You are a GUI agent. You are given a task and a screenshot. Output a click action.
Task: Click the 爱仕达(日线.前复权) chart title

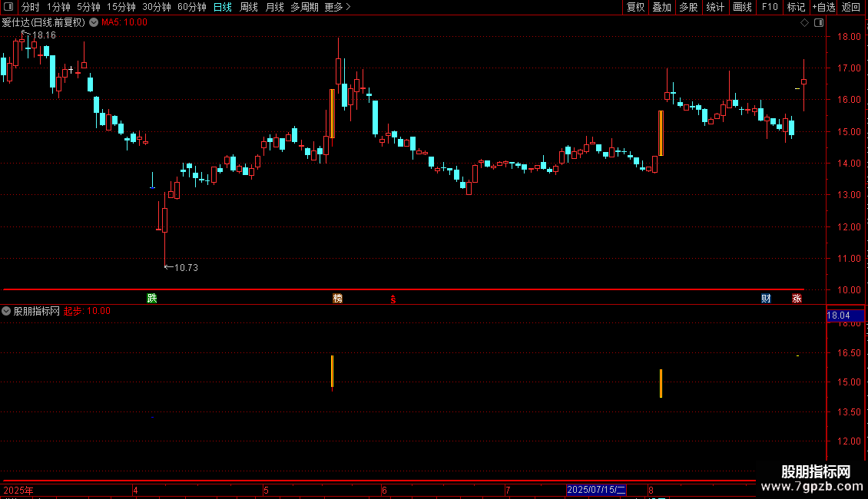click(43, 22)
